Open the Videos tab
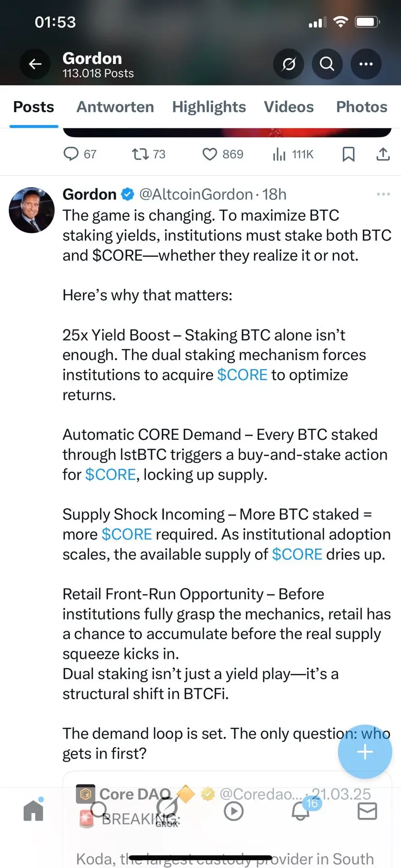 click(289, 107)
